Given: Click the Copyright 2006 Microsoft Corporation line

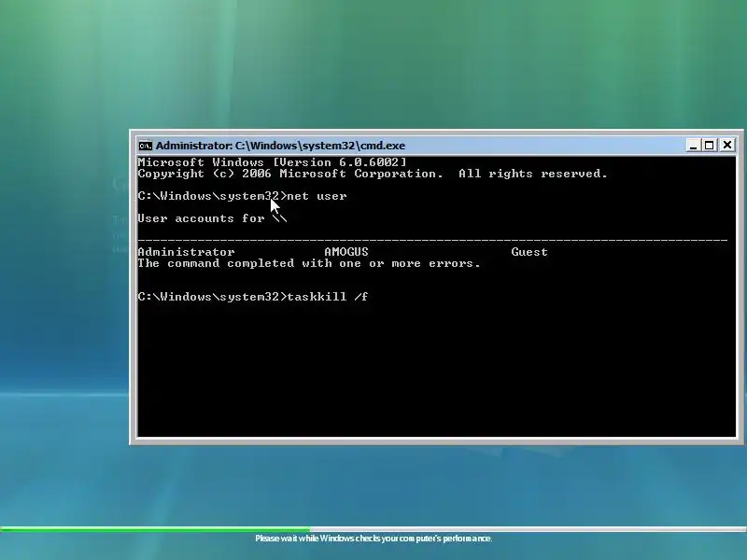Looking at the screenshot, I should click(x=373, y=174).
